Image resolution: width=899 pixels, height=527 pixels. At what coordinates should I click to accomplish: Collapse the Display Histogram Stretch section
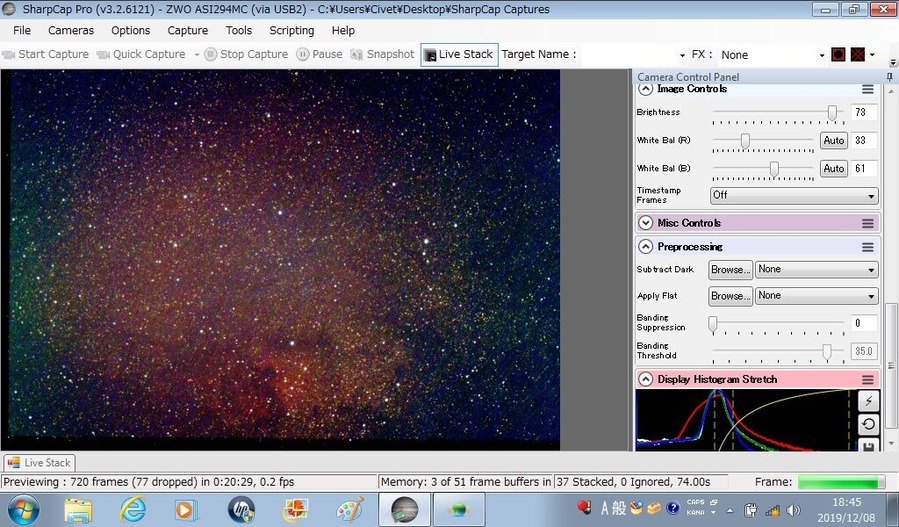point(646,379)
